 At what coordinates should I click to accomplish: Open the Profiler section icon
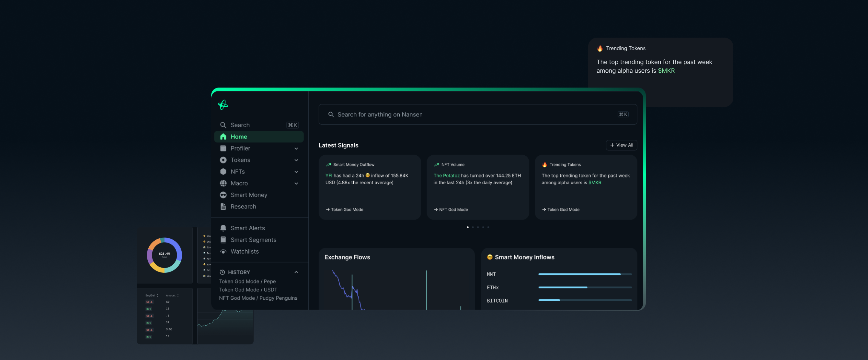point(223,148)
